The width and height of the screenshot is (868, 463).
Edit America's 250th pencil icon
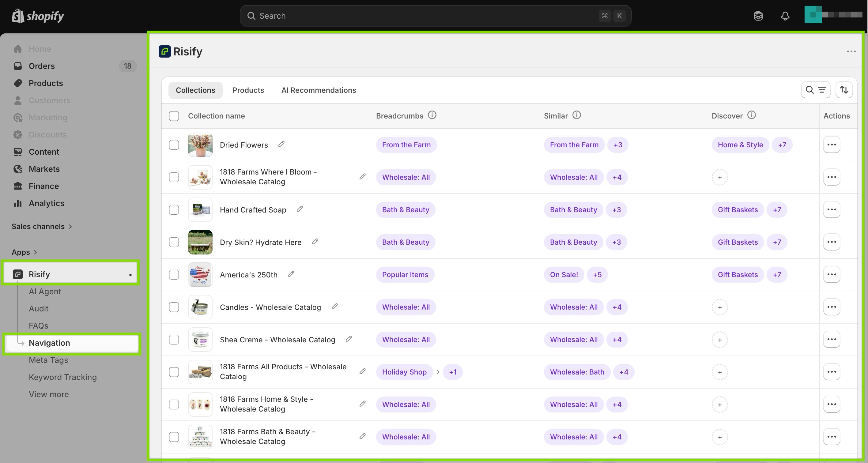[291, 274]
